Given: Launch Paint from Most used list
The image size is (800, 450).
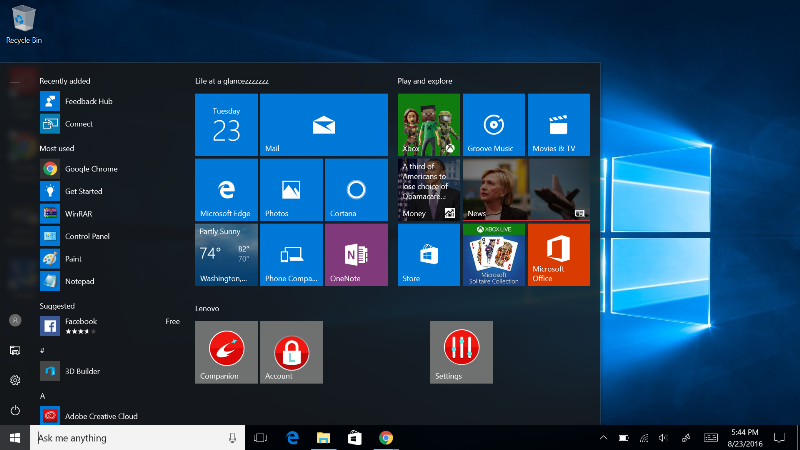Looking at the screenshot, I should pos(110,258).
